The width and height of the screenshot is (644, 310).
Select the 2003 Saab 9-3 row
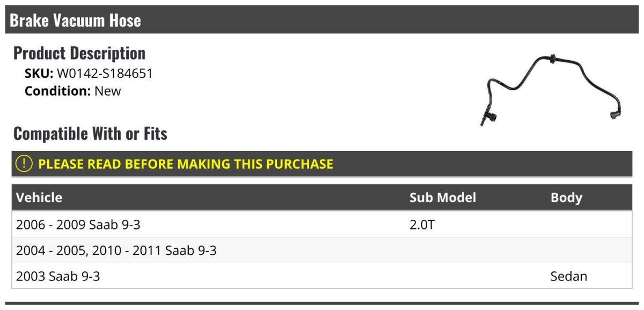pos(58,277)
